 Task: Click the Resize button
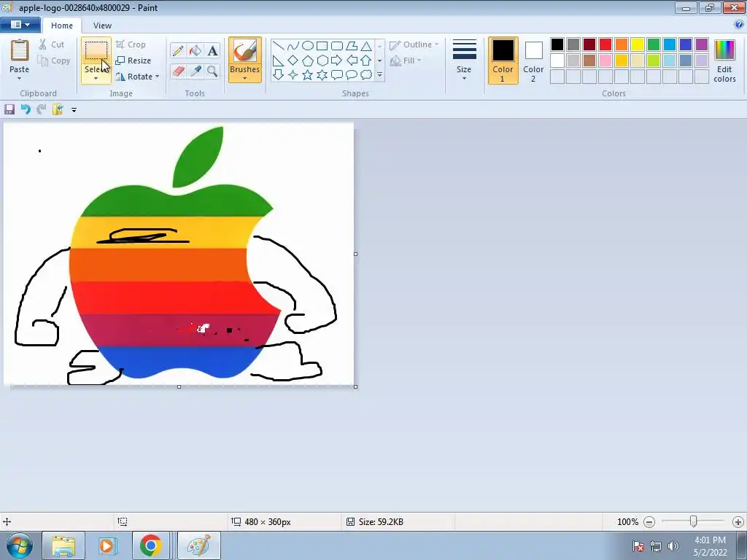click(x=133, y=61)
